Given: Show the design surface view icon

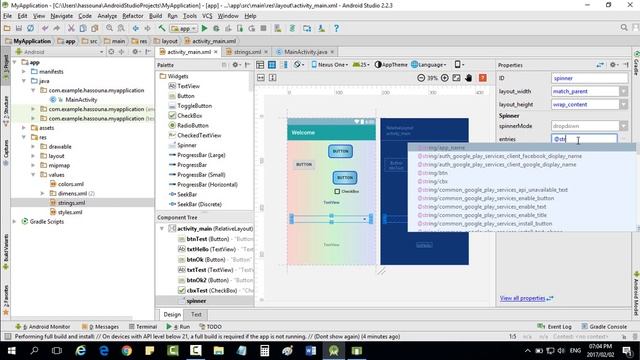Looking at the screenshot, I should (x=260, y=65).
